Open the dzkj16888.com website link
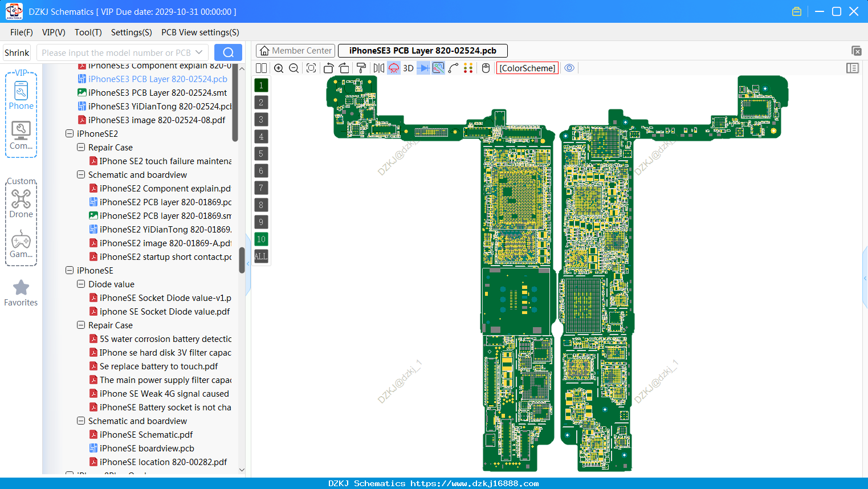Screen dimensions: 868x489 474,483
